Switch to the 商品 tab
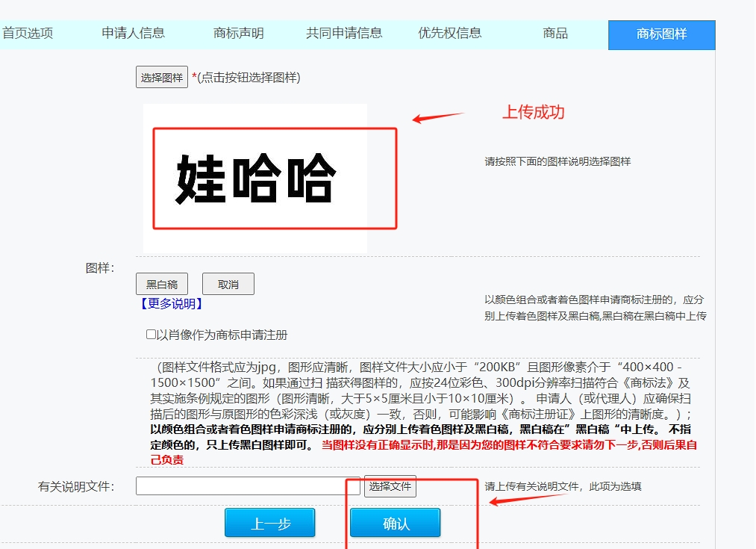 (x=555, y=34)
